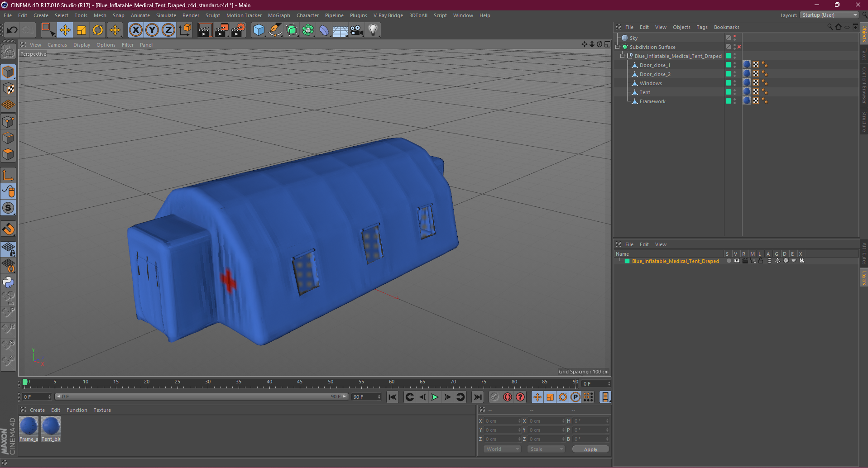Open the spline pen tool
The image size is (868, 468).
(275, 30)
